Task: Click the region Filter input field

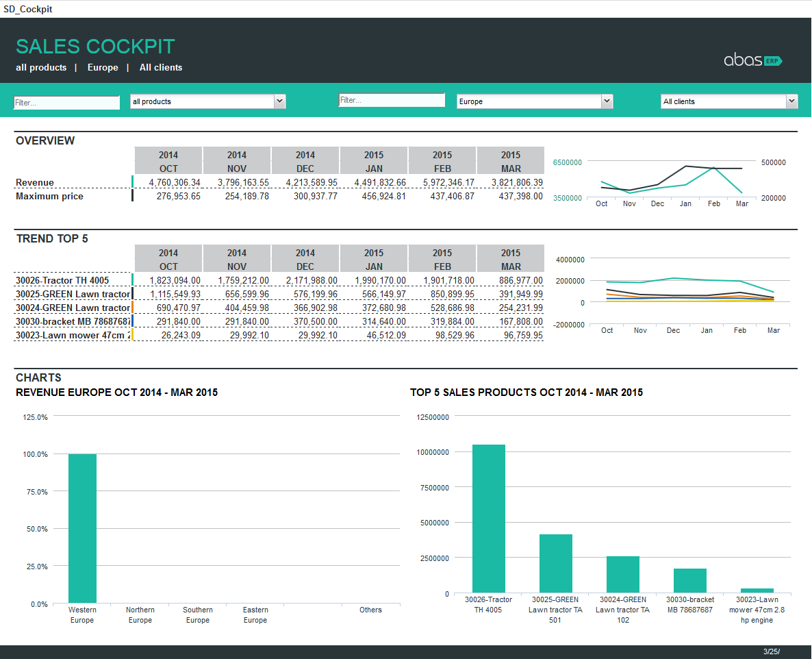Action: tap(391, 99)
